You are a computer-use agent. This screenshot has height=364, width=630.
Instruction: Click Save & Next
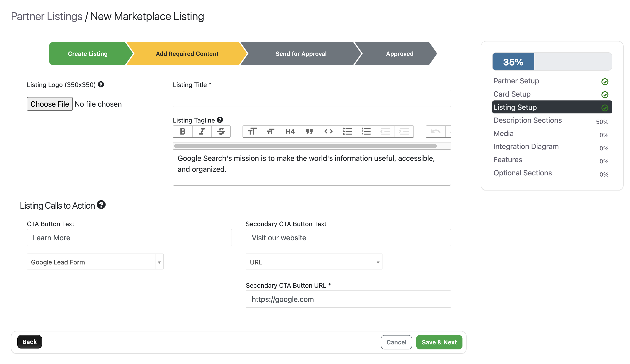coord(439,342)
